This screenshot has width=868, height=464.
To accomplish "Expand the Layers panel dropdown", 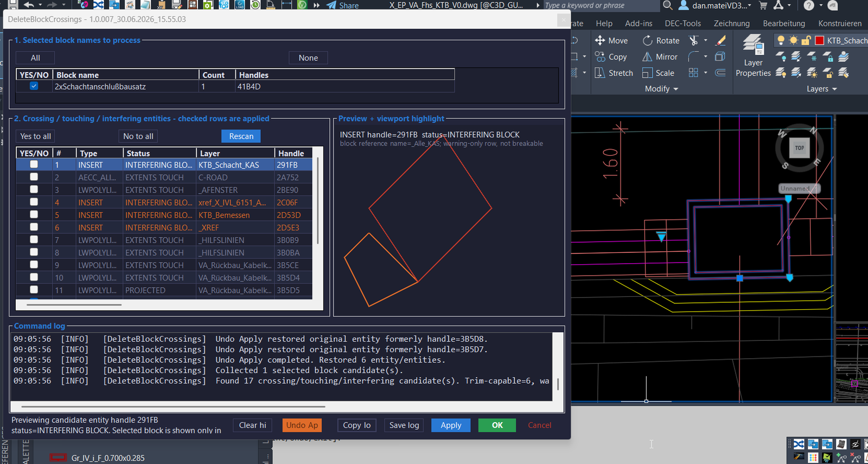I will click(x=821, y=89).
